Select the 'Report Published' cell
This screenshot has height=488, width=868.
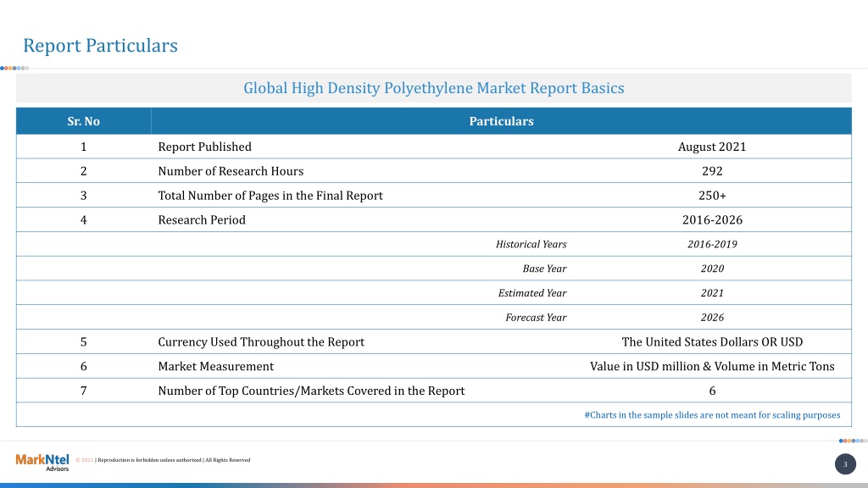pos(205,147)
